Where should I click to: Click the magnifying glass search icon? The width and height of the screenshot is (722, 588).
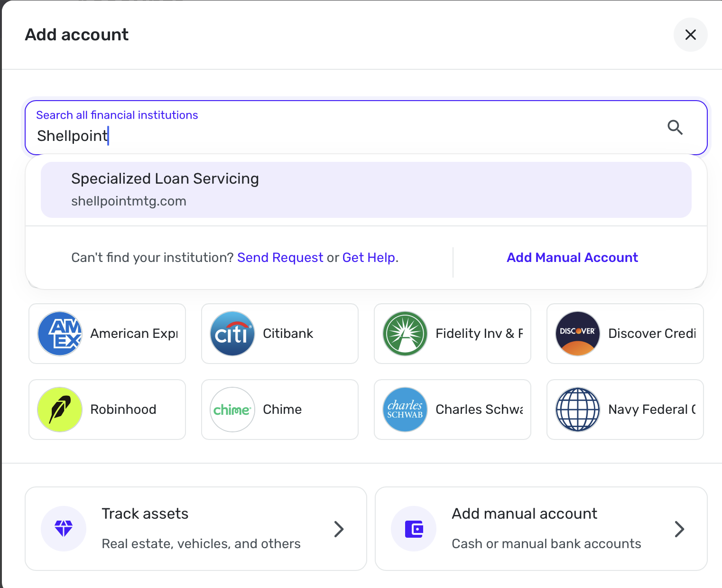click(x=675, y=127)
